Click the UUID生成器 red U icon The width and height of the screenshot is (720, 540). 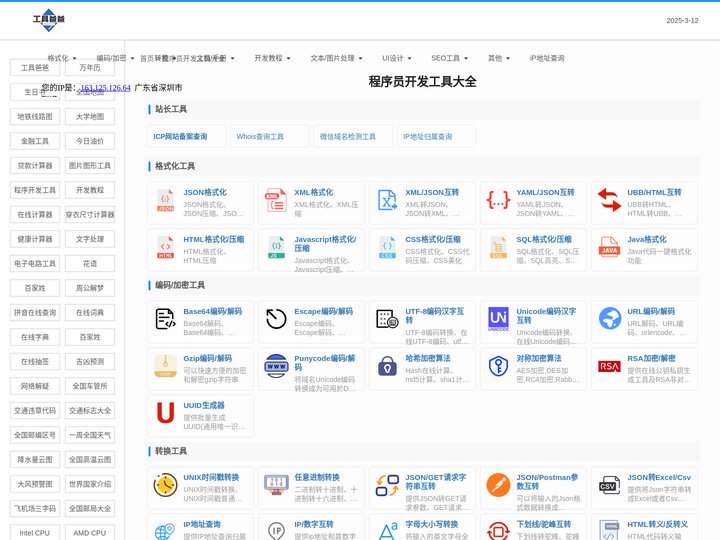165,413
